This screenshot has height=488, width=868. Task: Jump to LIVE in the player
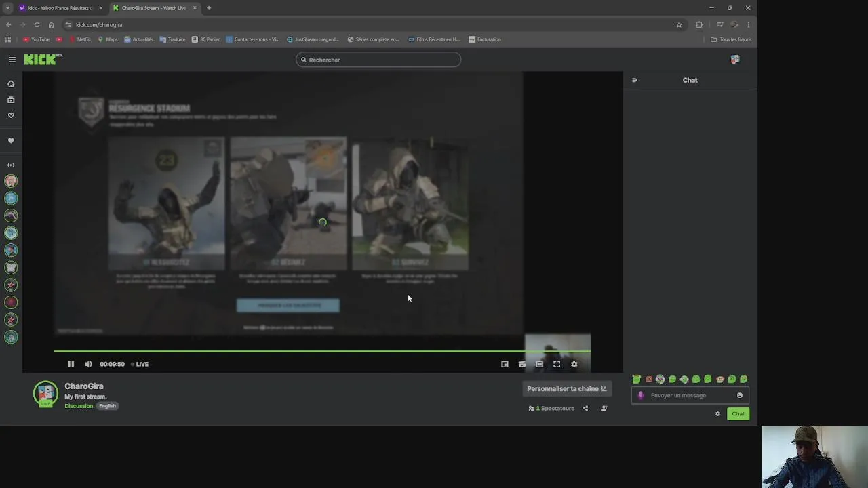(140, 364)
